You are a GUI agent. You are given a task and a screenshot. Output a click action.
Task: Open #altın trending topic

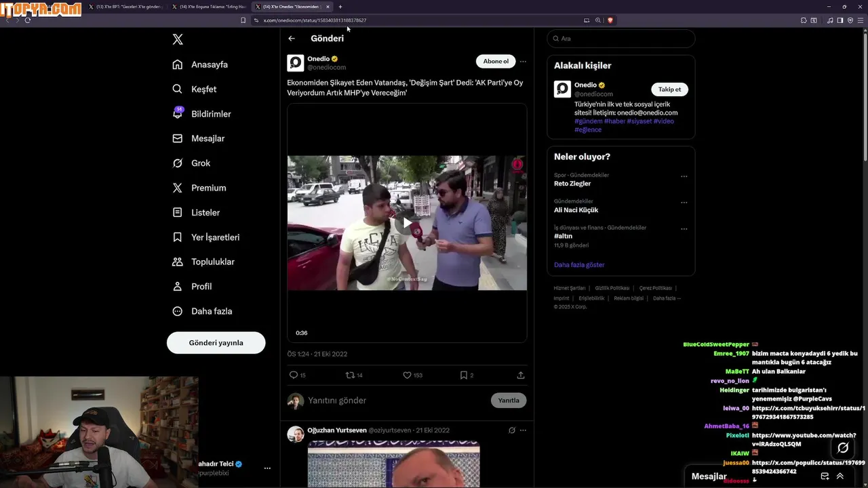563,237
